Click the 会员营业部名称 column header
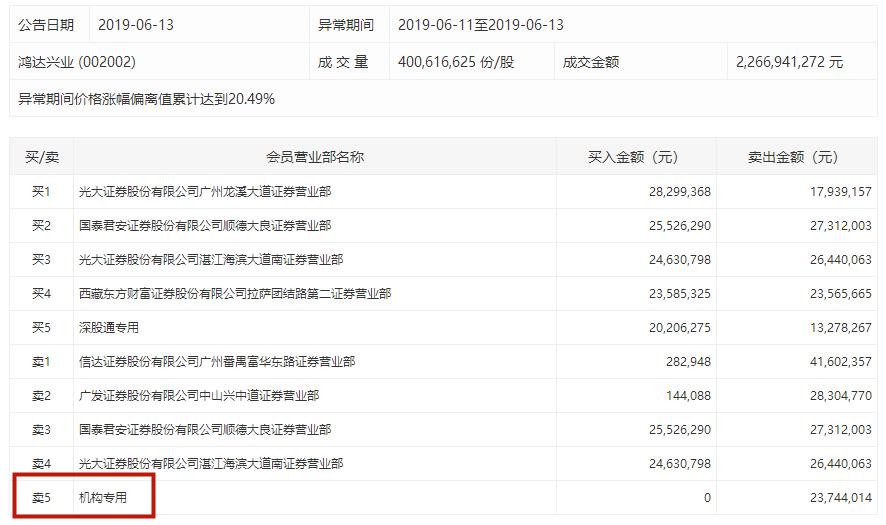886x525 pixels. coord(315,157)
